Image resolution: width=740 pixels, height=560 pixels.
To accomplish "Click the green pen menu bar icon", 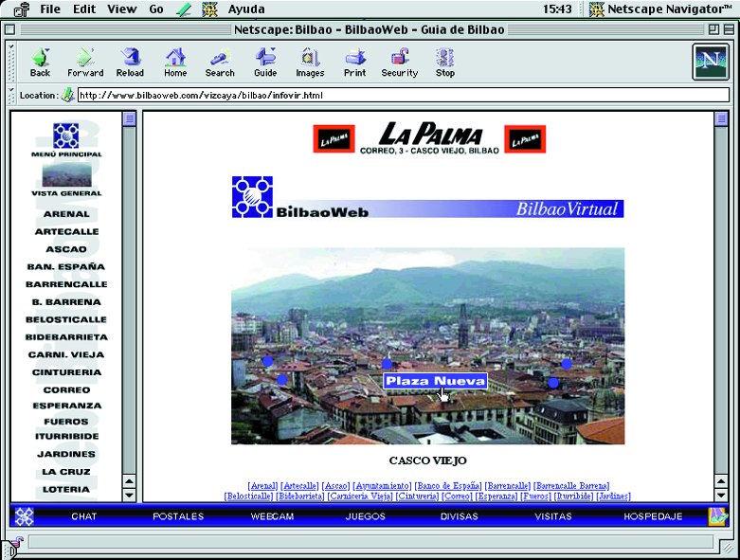I will 184,9.
